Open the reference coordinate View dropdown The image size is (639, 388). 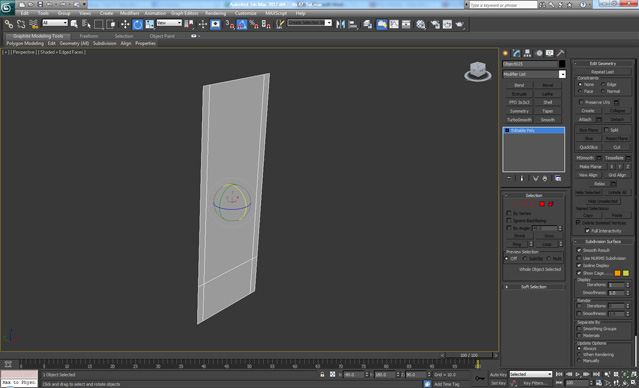pyautogui.click(x=169, y=23)
